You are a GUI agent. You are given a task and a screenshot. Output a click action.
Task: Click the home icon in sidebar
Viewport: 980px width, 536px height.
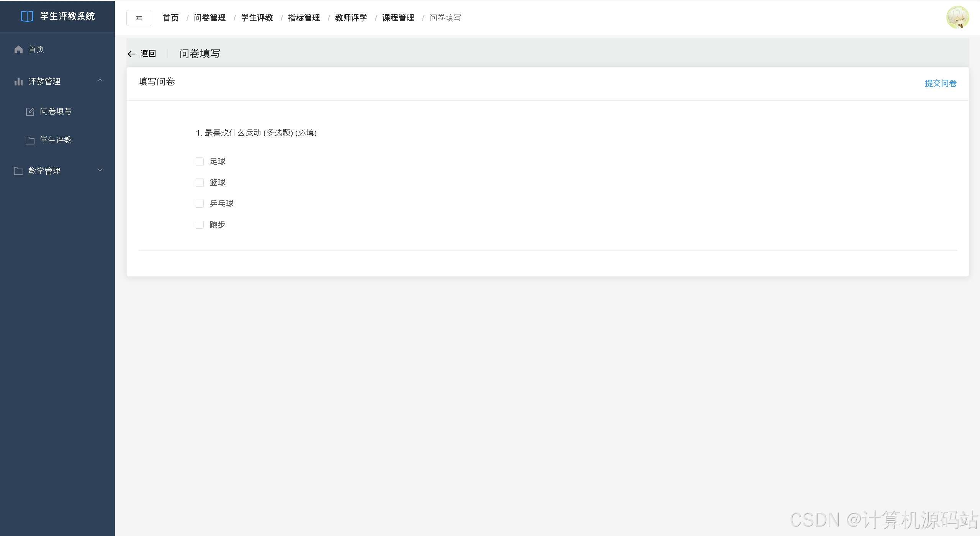(x=18, y=49)
